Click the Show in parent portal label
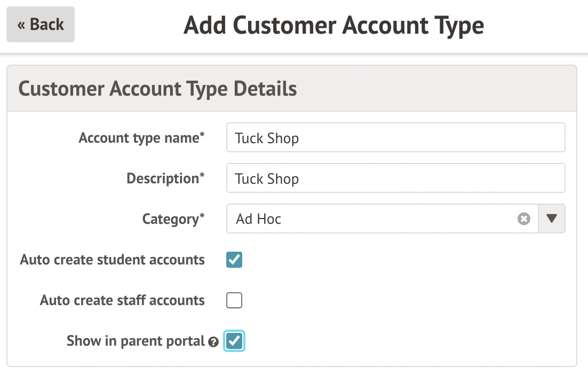The image size is (588, 374). (x=136, y=341)
